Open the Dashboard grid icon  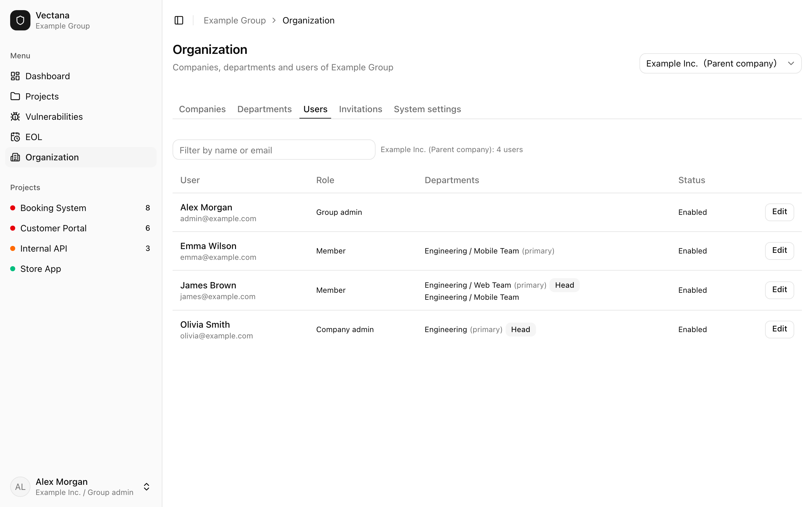(15, 76)
